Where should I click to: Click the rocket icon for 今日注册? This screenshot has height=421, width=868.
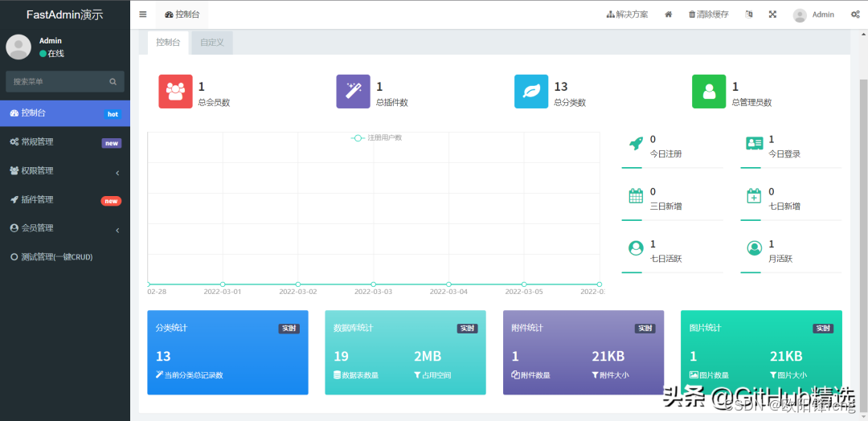pos(636,144)
